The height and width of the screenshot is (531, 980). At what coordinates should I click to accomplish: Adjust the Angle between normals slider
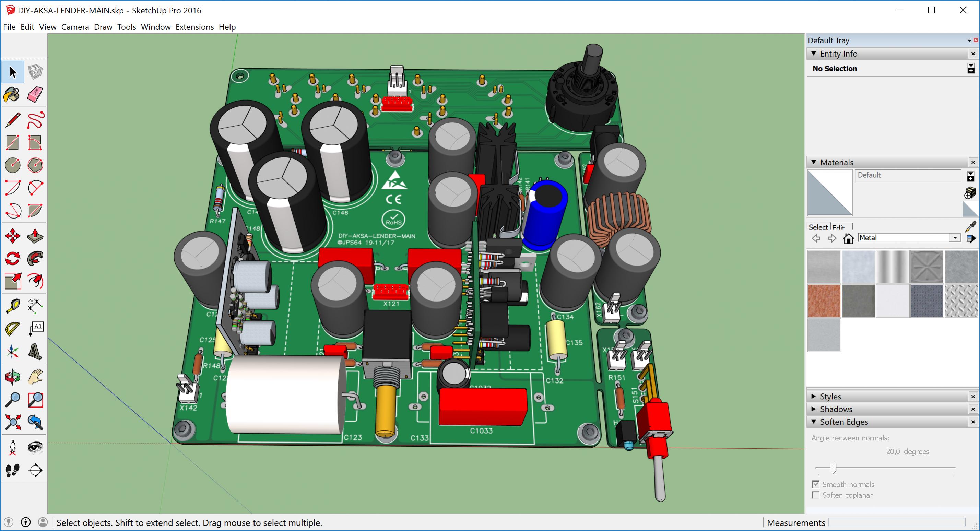[x=835, y=468]
